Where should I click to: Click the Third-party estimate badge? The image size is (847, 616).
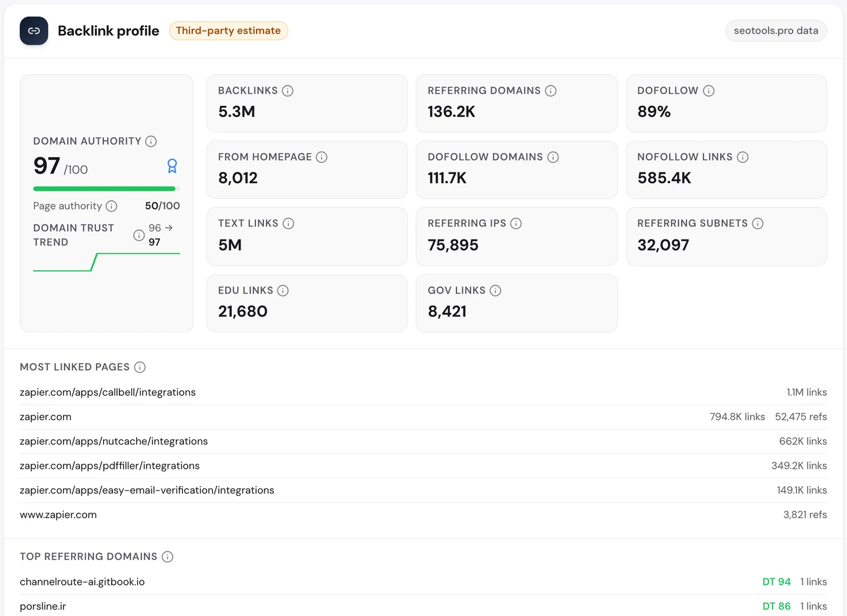[228, 31]
